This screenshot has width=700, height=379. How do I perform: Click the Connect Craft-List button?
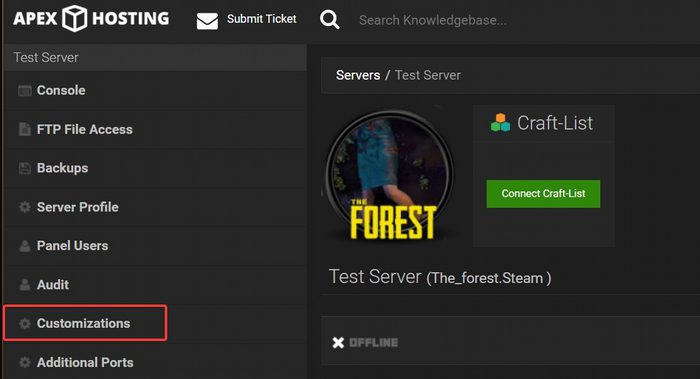(x=543, y=194)
